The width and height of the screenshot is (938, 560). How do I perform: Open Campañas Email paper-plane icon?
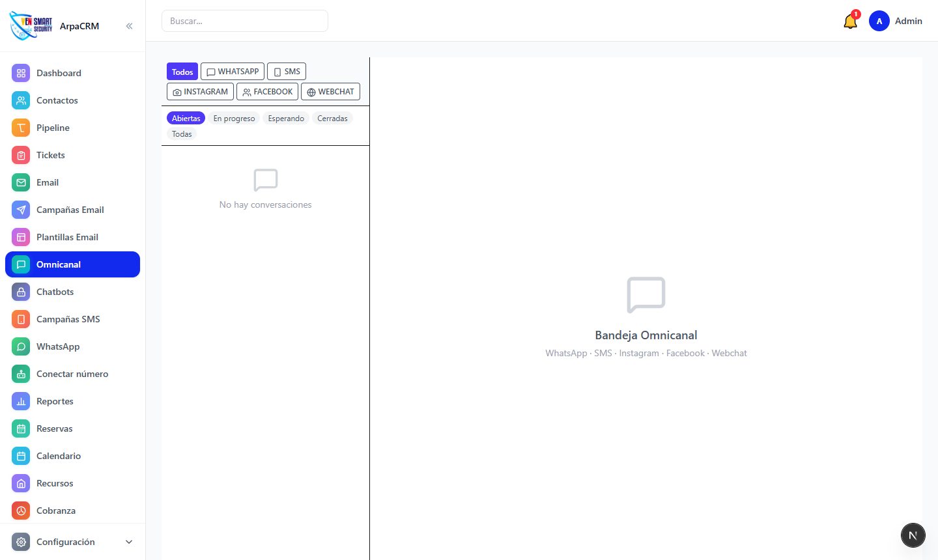tap(21, 210)
